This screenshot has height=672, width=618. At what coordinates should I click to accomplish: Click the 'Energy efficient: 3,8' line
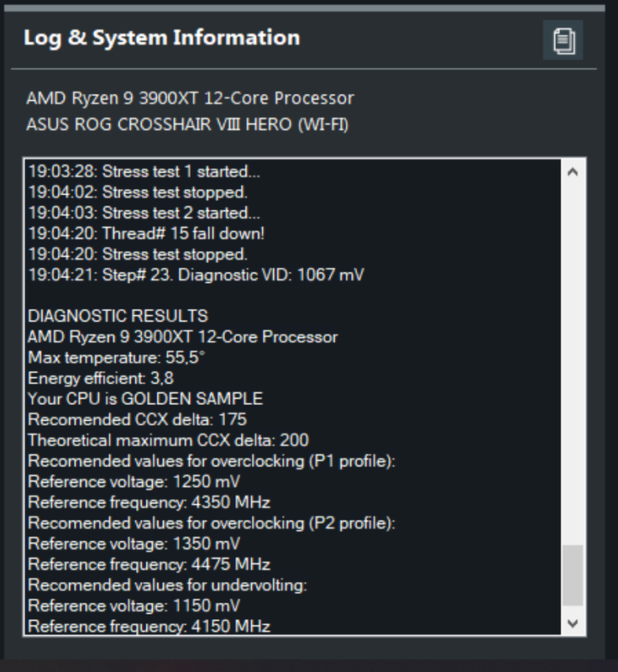click(101, 378)
